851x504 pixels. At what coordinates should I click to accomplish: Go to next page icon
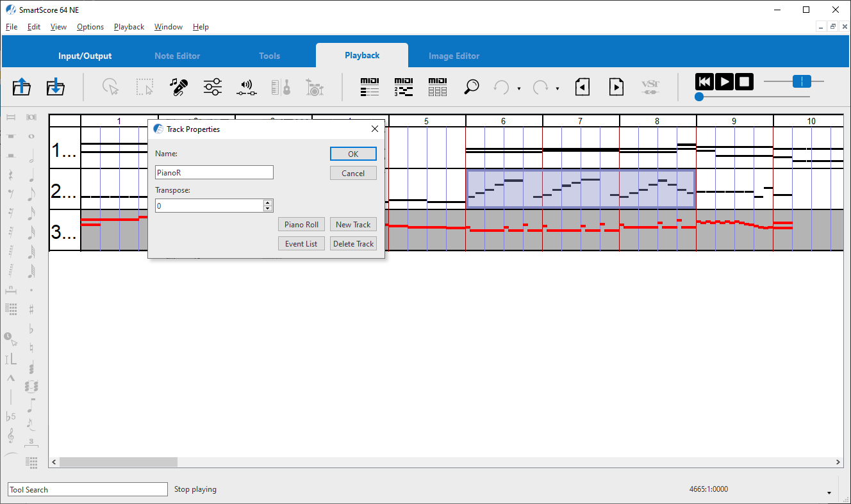coord(616,86)
